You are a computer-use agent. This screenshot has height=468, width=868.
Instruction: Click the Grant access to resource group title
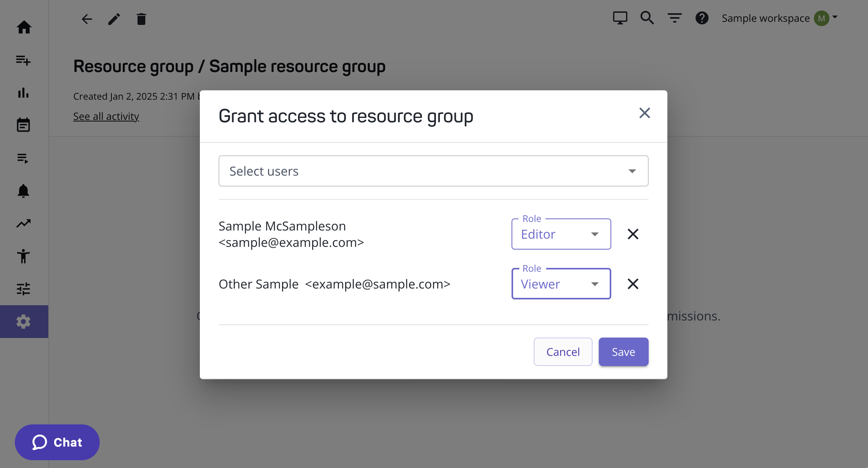(346, 116)
